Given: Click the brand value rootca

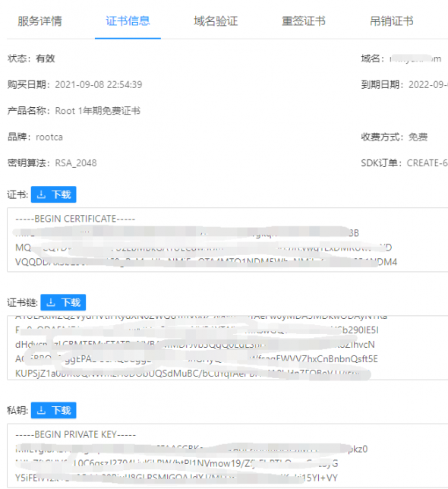Looking at the screenshot, I should click(49, 137).
